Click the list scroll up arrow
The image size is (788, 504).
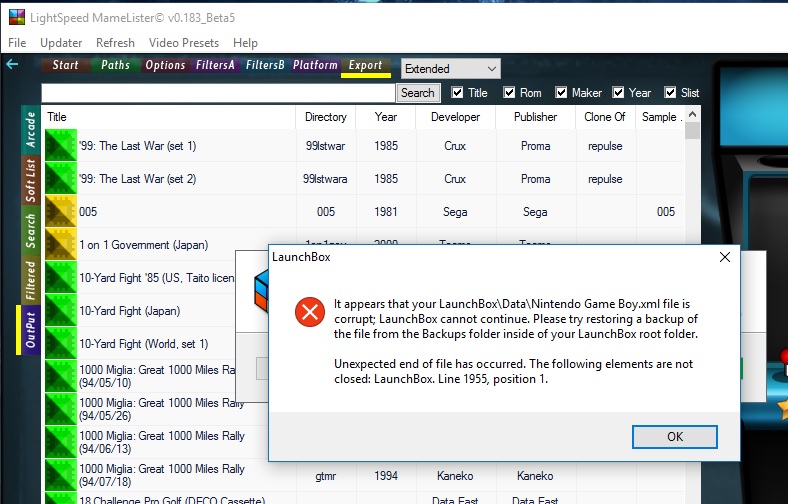click(x=693, y=115)
